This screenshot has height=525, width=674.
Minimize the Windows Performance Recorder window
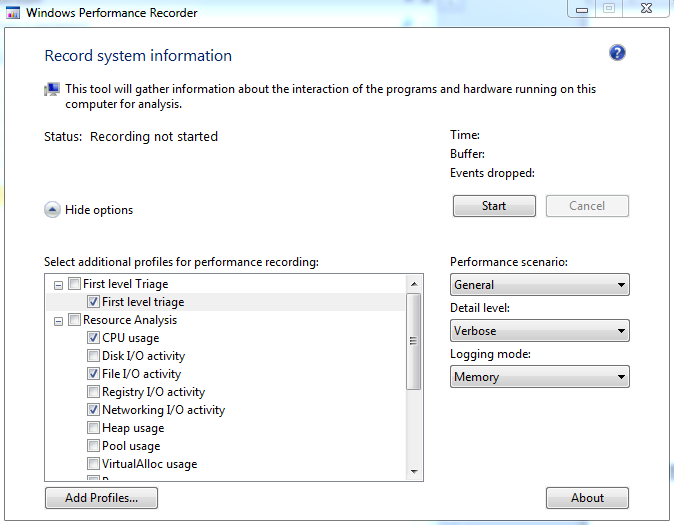tap(582, 9)
